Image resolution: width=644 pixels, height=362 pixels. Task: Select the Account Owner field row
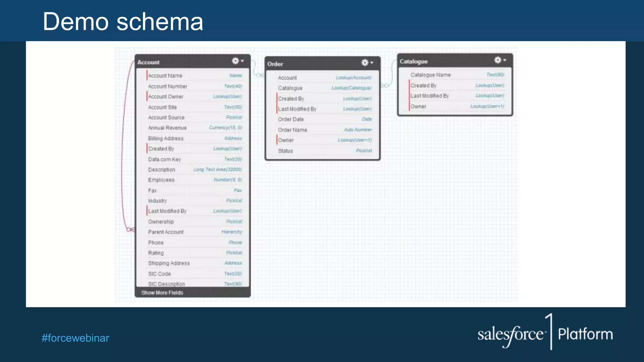pyautogui.click(x=194, y=96)
